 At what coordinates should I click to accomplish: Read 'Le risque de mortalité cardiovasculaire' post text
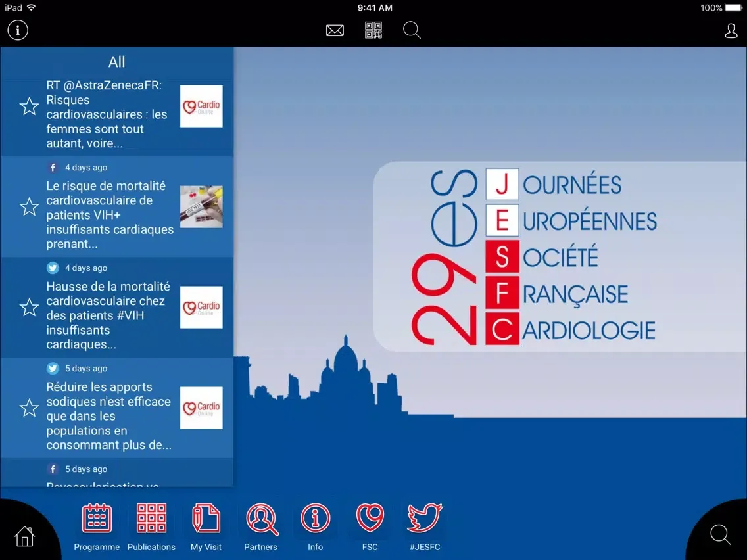coord(110,215)
